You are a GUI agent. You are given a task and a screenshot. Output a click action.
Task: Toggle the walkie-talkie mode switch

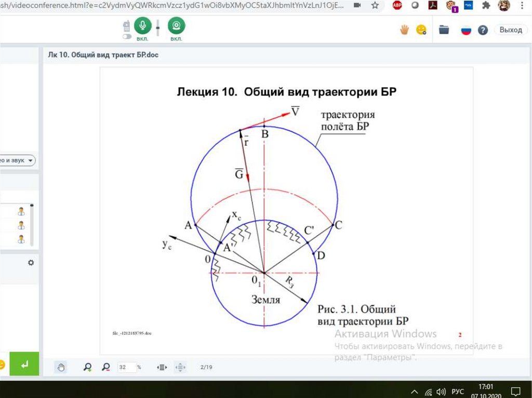(127, 36)
